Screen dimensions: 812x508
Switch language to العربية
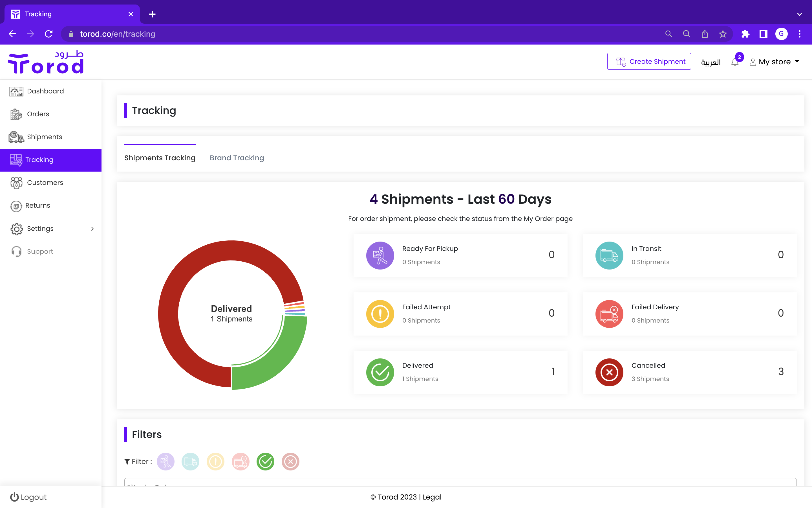(x=711, y=62)
